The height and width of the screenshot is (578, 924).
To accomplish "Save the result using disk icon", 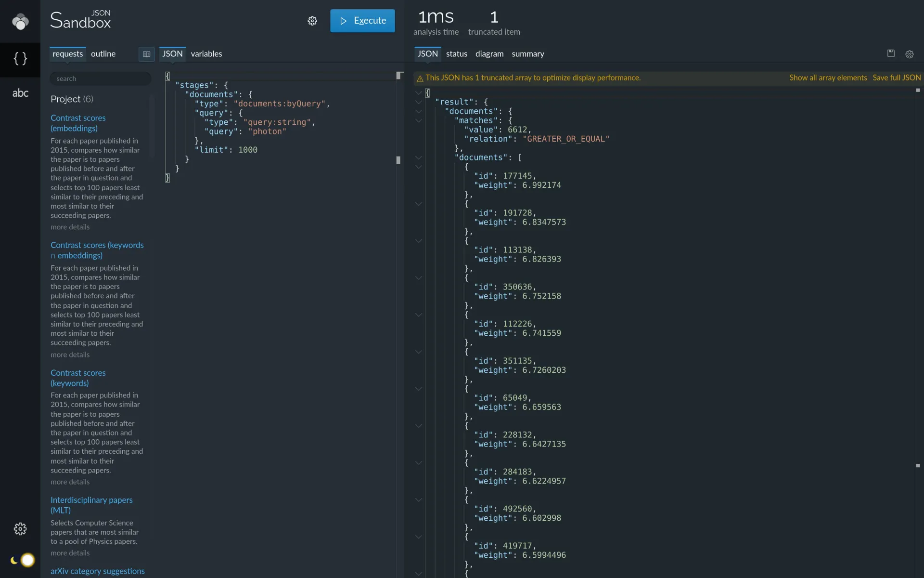I will point(891,53).
